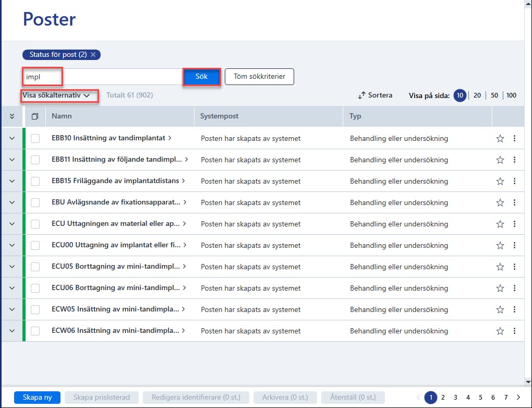Favorite the ECU05 Borttagning row with star
Image resolution: width=532 pixels, height=408 pixels.
click(500, 267)
